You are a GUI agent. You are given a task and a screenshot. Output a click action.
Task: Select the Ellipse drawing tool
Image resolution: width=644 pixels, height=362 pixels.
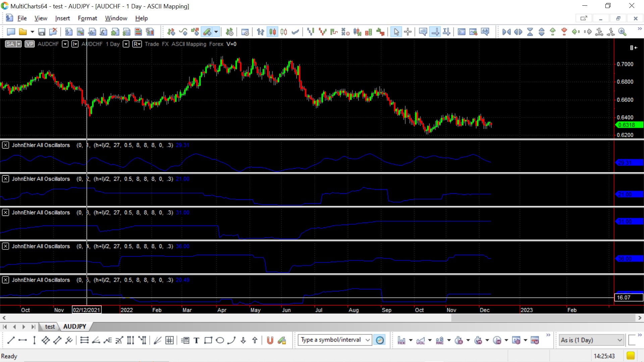[220, 341]
